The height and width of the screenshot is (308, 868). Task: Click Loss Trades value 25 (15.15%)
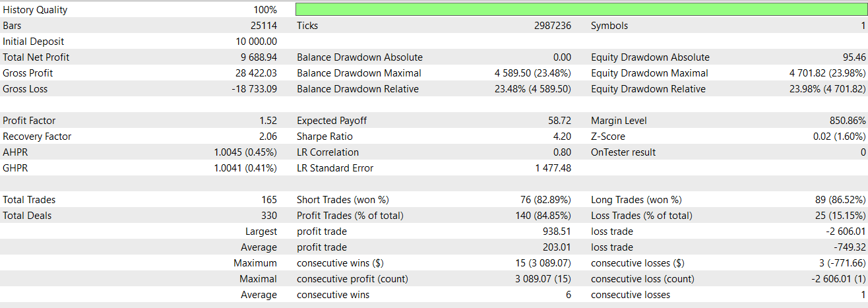(840, 216)
